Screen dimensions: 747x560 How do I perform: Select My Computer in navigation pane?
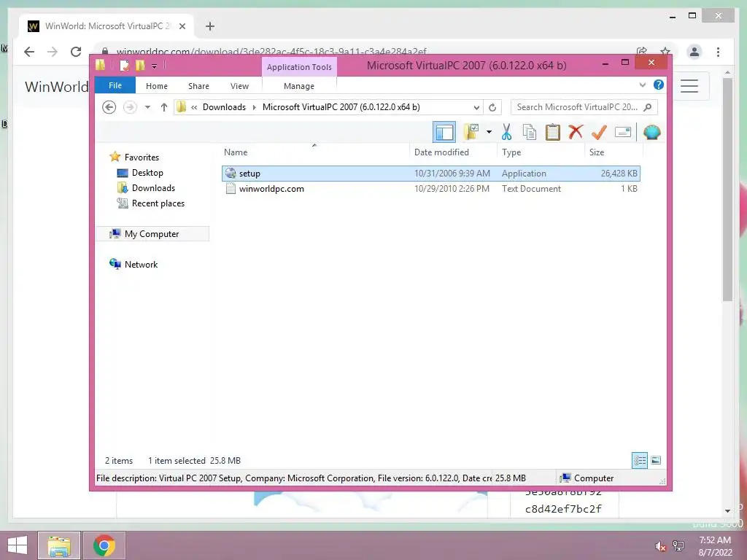[152, 234]
